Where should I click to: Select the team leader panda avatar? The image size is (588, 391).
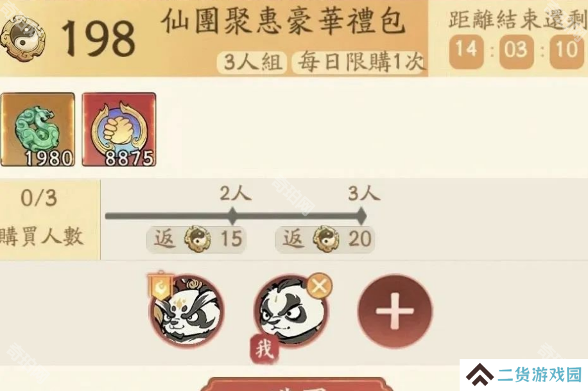187,310
